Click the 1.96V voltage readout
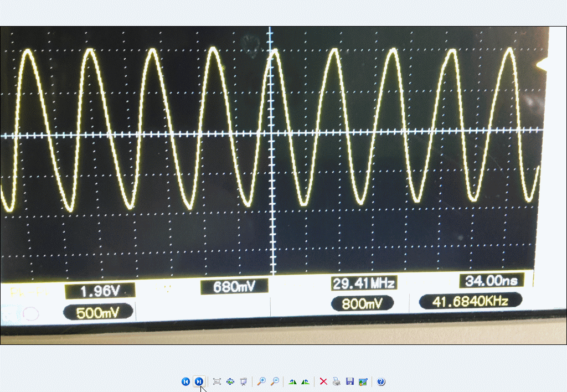567x392 pixels. coord(100,291)
